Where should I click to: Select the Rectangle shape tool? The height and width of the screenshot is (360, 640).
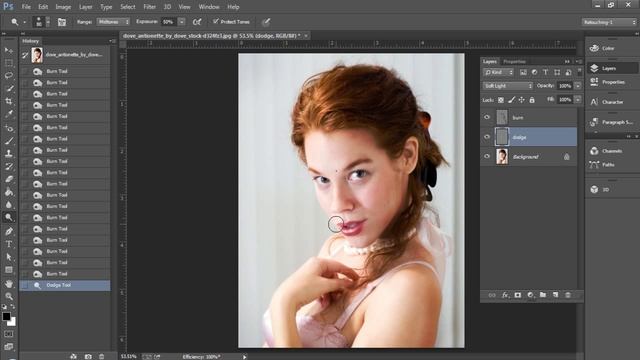tap(9, 269)
